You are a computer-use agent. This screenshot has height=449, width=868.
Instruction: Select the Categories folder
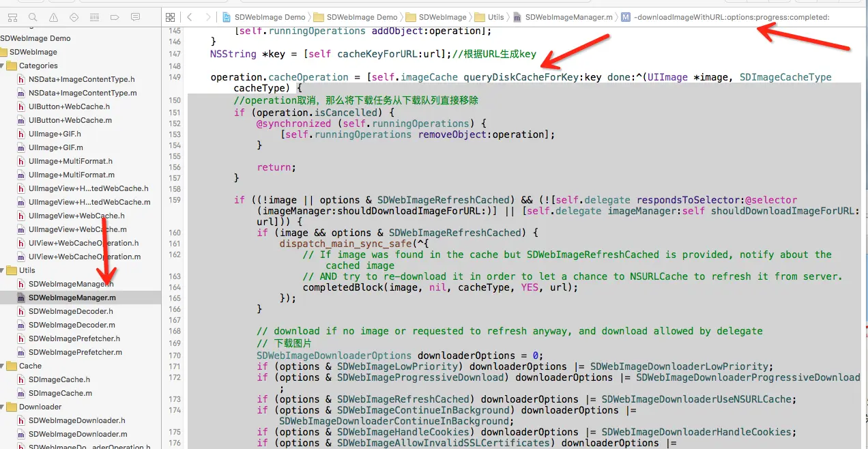pos(38,66)
